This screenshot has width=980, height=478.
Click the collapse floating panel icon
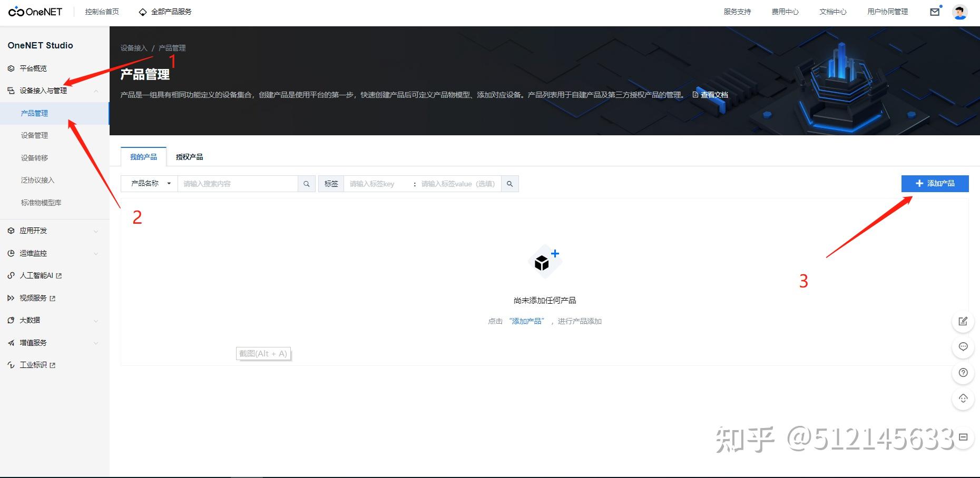(963, 437)
